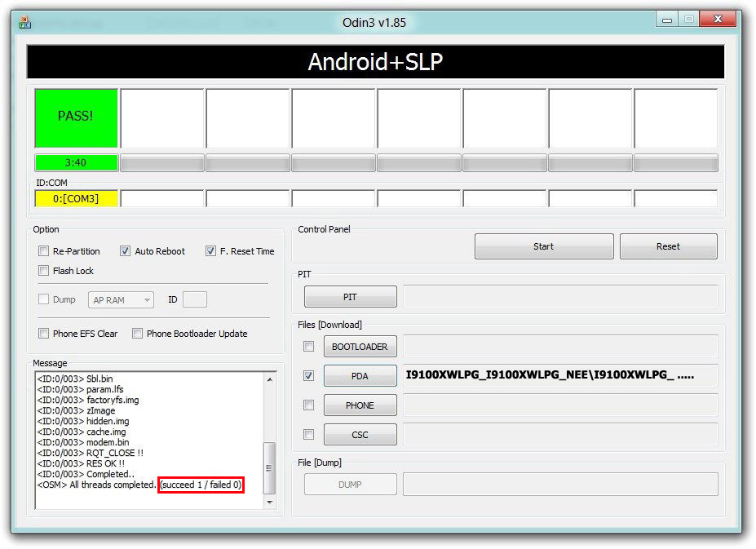Click the Message log scroll down arrow

pos(270,503)
